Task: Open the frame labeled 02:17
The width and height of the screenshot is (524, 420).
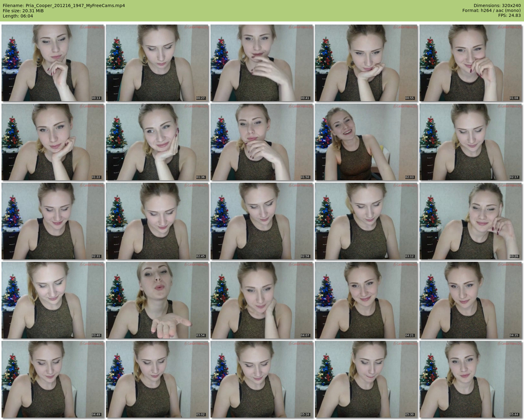Action: [x=471, y=142]
